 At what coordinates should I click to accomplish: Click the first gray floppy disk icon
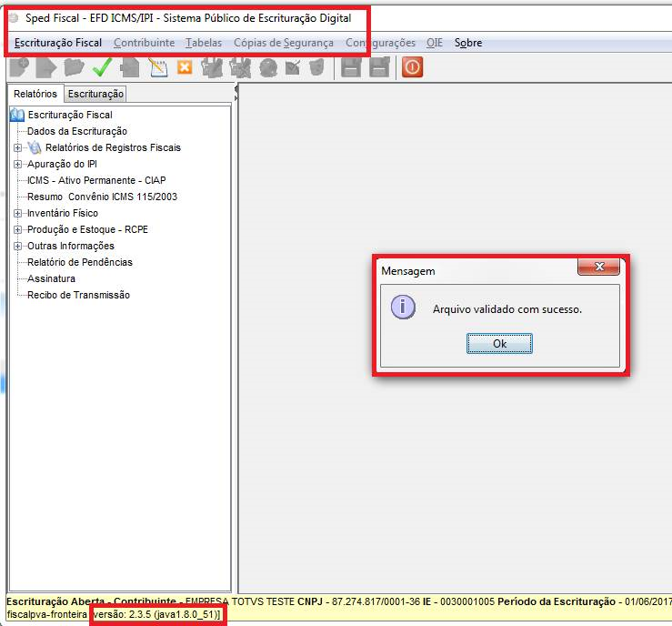point(351,67)
